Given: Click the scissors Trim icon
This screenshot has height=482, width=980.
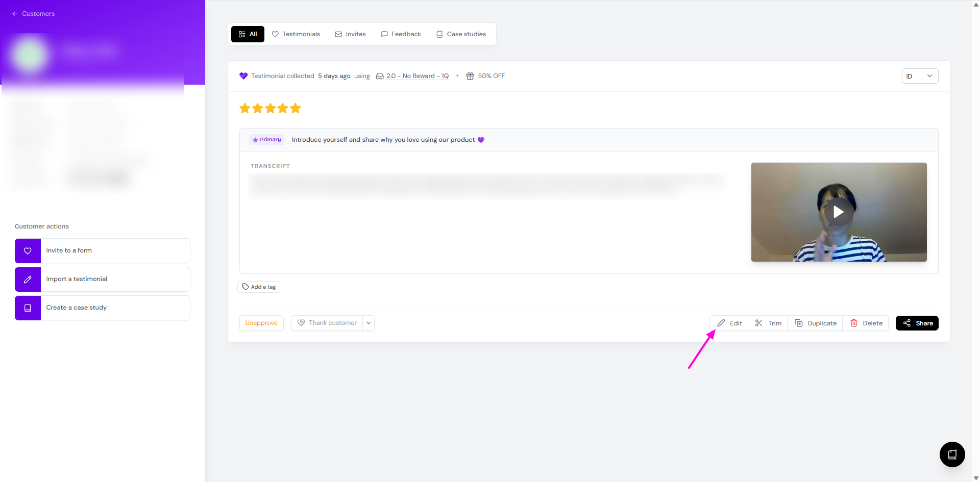Looking at the screenshot, I should pyautogui.click(x=758, y=323).
